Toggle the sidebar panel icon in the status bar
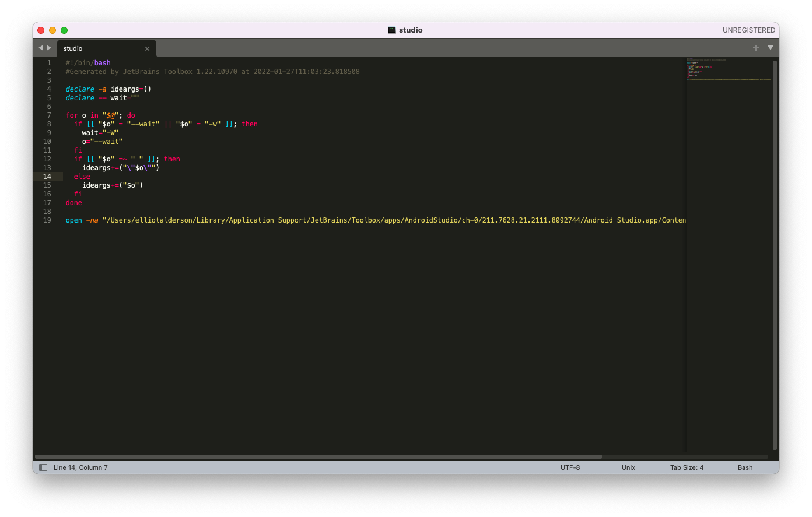Viewport: 812px width, 517px height. tap(43, 467)
